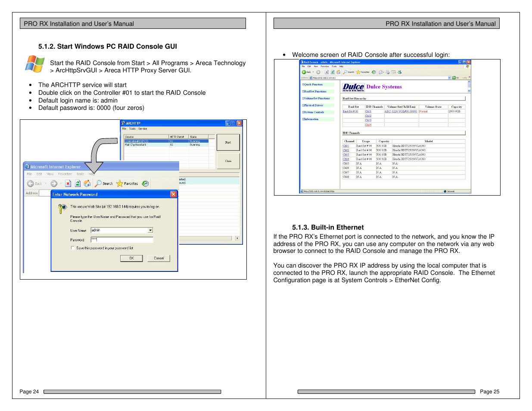Image resolution: width=532 pixels, height=411 pixels.
Task: Click the Stop icon in the Raid Console browser toolbar
Action: click(327, 72)
